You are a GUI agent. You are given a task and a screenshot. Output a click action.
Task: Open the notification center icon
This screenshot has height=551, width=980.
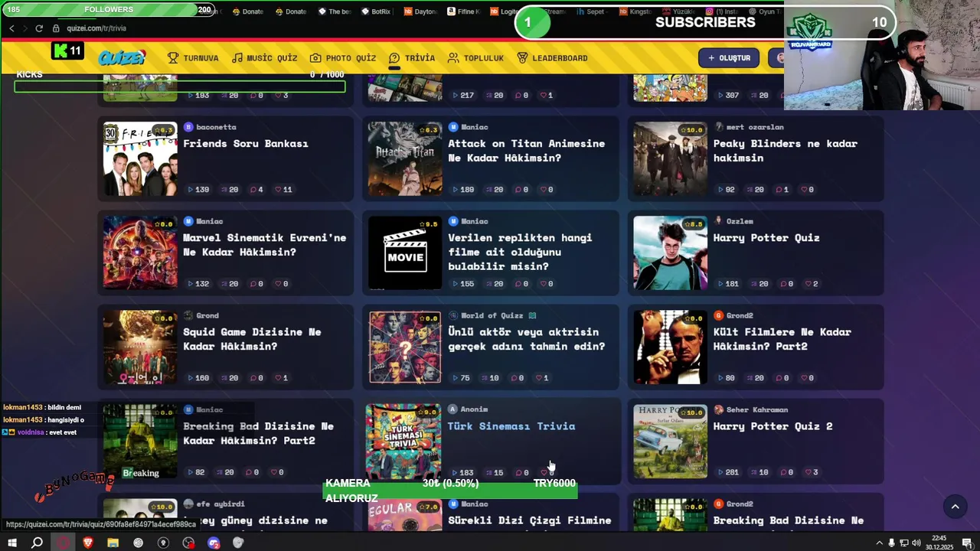tap(967, 543)
